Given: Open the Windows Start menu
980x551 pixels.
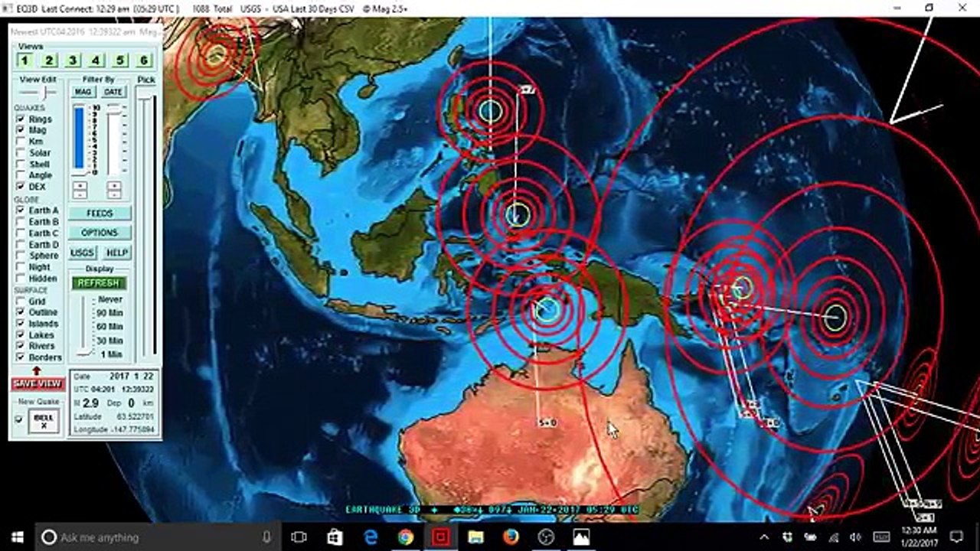Looking at the screenshot, I should pyautogui.click(x=18, y=537).
